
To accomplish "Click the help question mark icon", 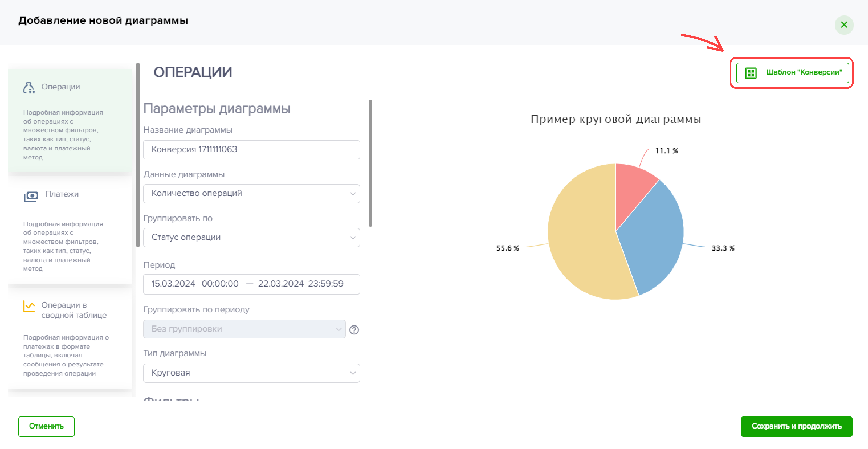I will click(x=354, y=330).
